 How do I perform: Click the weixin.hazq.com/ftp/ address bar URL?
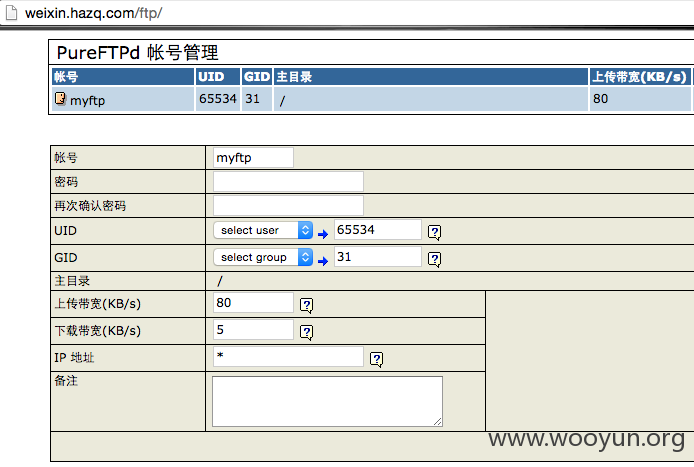pyautogui.click(x=93, y=13)
